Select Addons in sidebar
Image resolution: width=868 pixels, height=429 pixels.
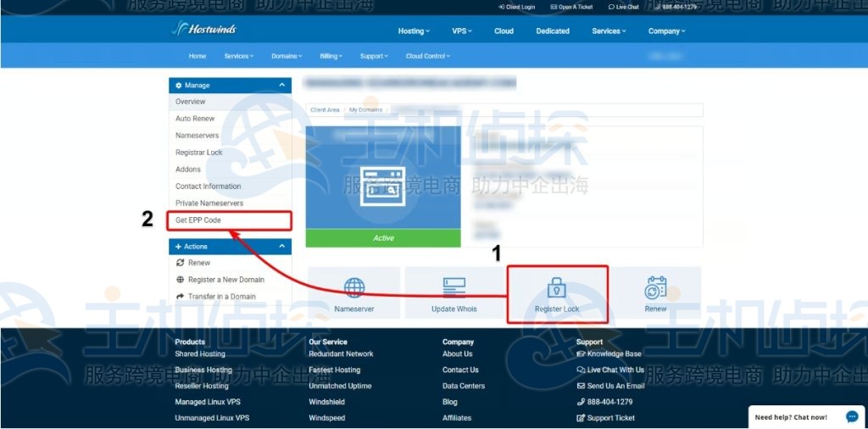[230, 170]
